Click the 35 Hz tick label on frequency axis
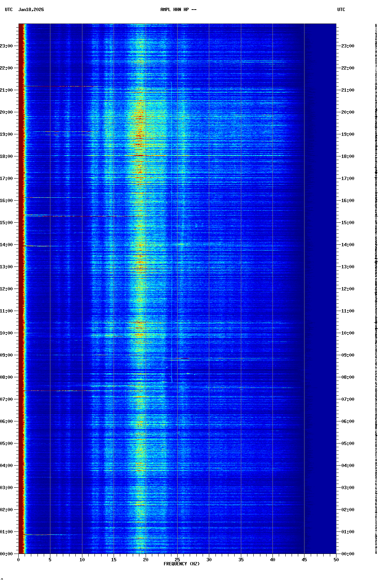The height and width of the screenshot is (583, 392). pos(241,560)
